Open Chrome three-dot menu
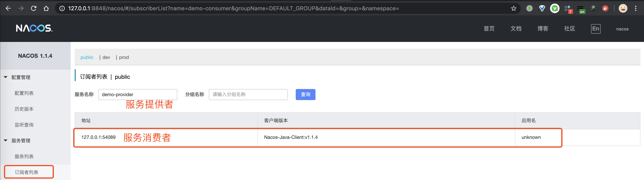This screenshot has height=180, width=644. (636, 8)
